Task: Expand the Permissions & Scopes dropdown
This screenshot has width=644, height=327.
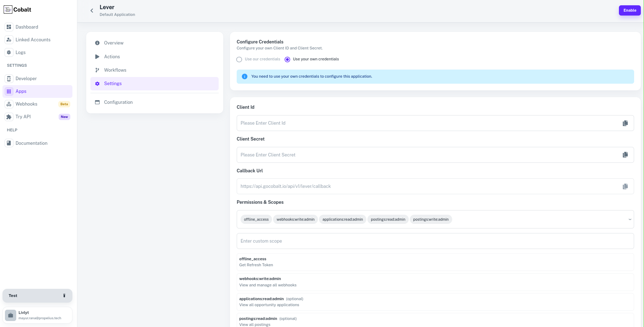Action: (630, 219)
